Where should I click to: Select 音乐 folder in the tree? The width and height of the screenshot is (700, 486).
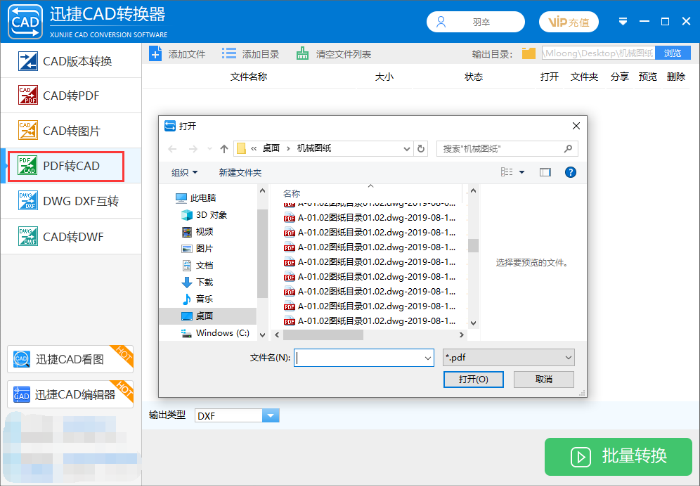197,299
